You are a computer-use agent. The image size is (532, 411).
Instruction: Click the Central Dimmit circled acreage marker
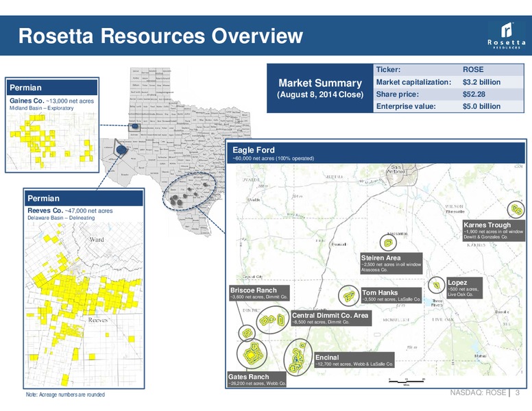(x=272, y=320)
